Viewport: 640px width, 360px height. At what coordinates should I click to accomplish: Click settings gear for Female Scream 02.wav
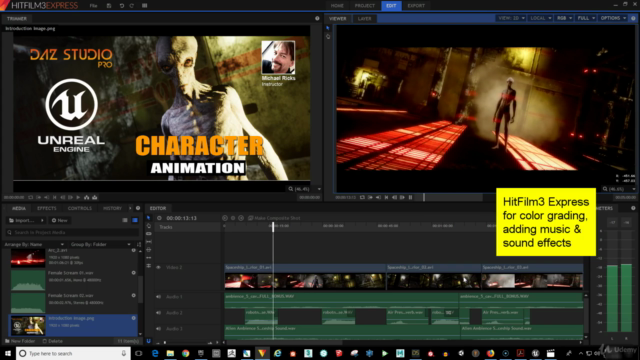click(x=133, y=295)
